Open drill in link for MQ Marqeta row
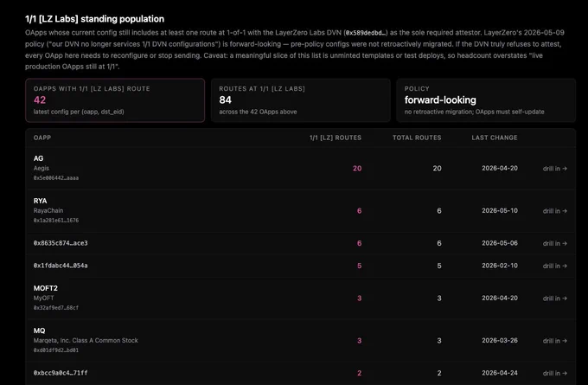Screen dimensions: 588x385 click(x=554, y=341)
